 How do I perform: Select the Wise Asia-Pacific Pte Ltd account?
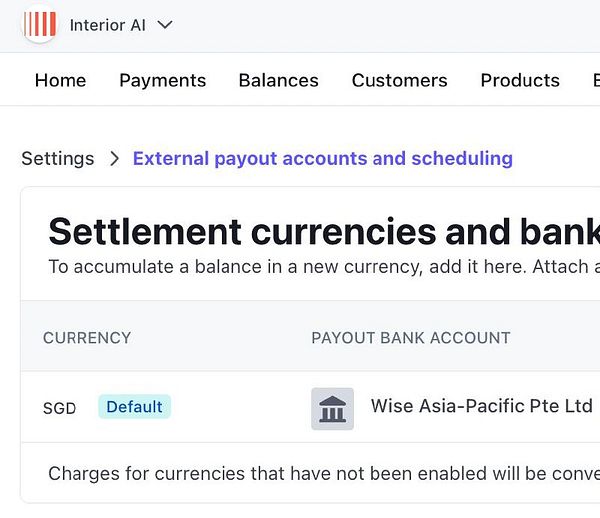pos(481,406)
